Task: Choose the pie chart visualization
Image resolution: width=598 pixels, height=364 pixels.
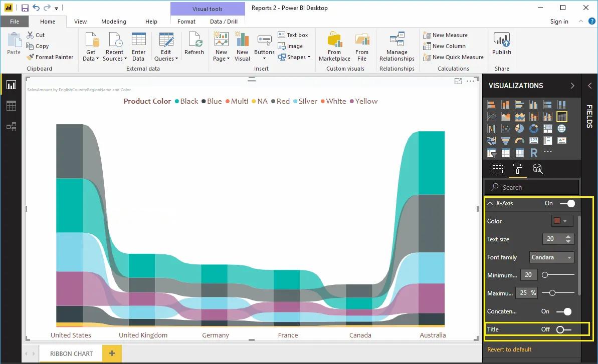Action: coord(519,129)
